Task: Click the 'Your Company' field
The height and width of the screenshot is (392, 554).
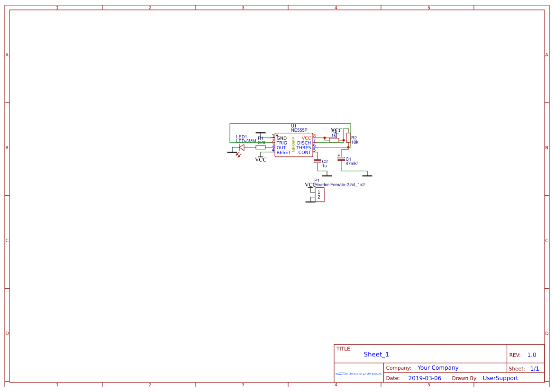Action: point(438,368)
